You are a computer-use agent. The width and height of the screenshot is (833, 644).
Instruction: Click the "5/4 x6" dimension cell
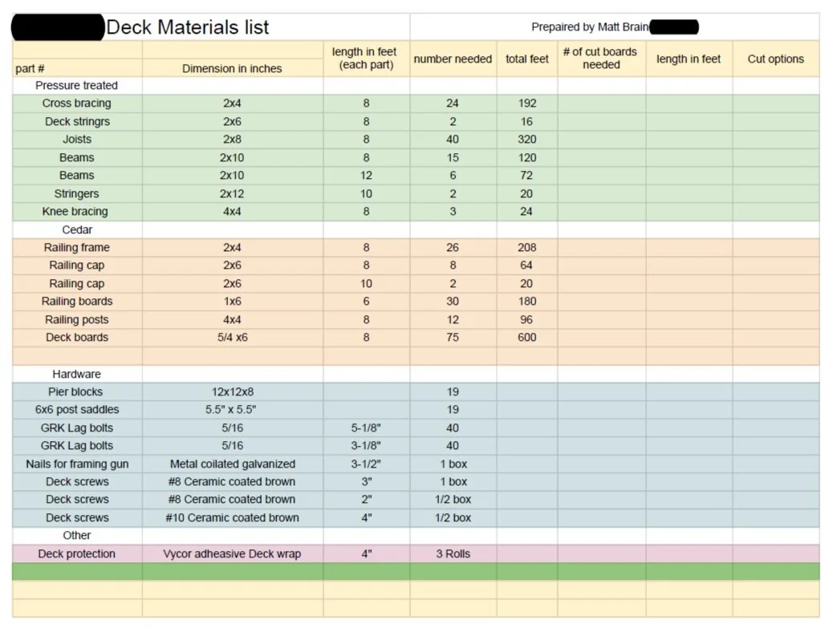point(232,338)
